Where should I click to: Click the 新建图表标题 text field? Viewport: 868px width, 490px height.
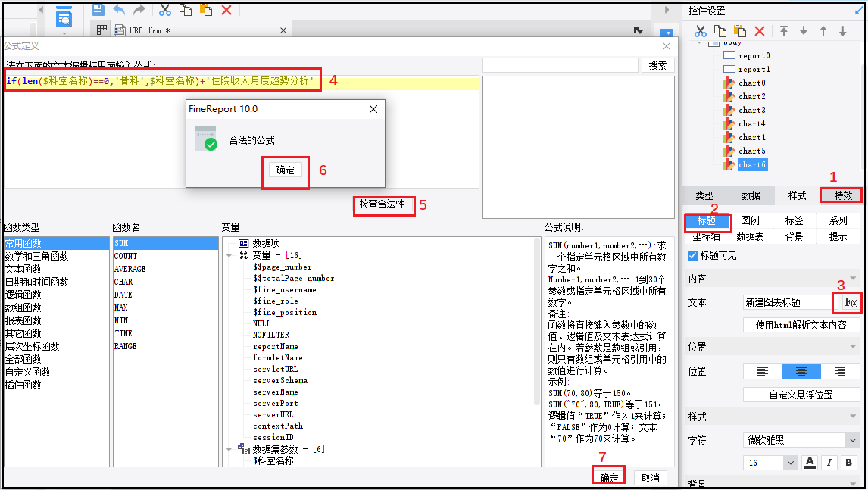[x=787, y=302]
